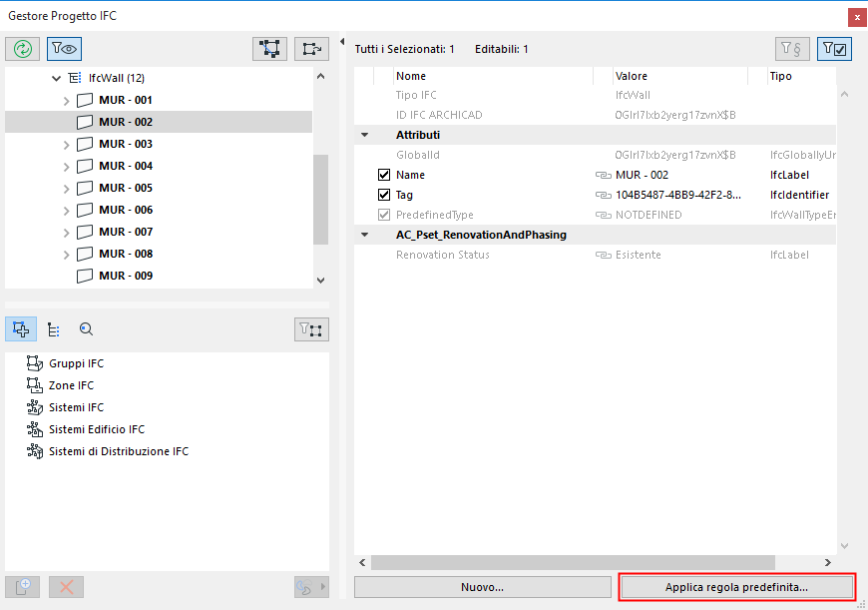Viewport: 868px width, 610px height.
Task: Click the properties horizontal scrollbar thumb
Action: point(573,562)
